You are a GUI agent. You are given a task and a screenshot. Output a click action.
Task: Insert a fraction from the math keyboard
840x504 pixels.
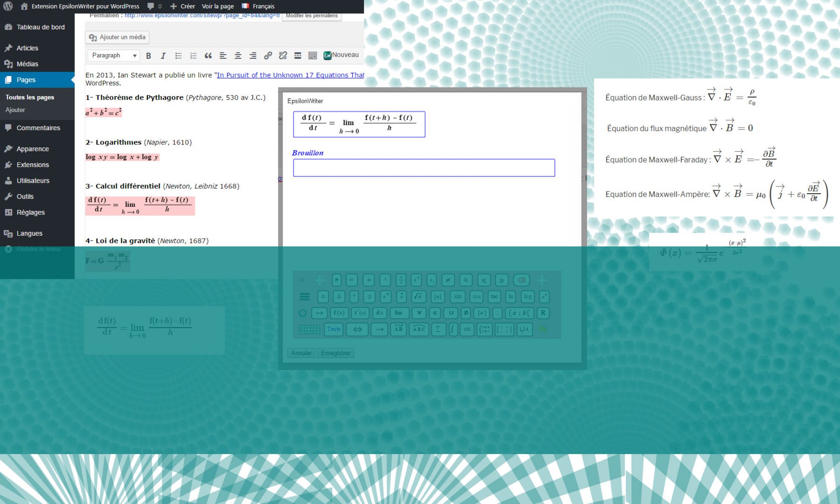click(x=401, y=280)
